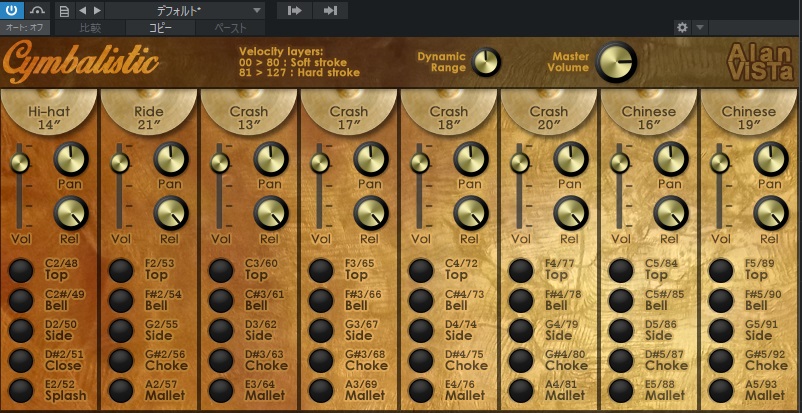Click the automation mode icon beside power
This screenshot has width=802, height=413.
(38, 10)
